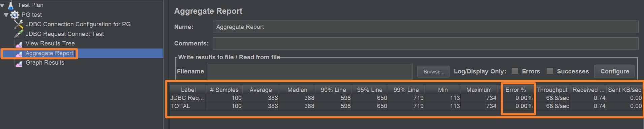The image size is (644, 129).
Task: Click the PG test thread group gear icon
Action: 15,15
